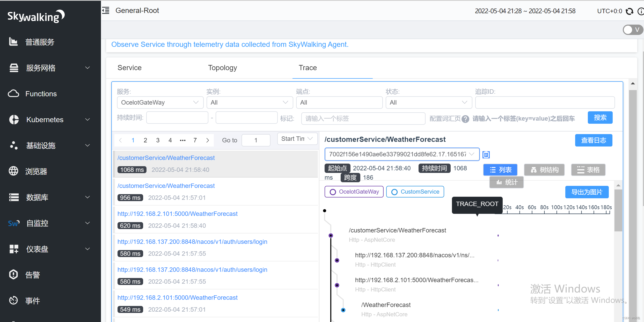Open the 1068 ms customerService/WeatherForecast trace
This screenshot has height=322, width=644.
(x=216, y=164)
